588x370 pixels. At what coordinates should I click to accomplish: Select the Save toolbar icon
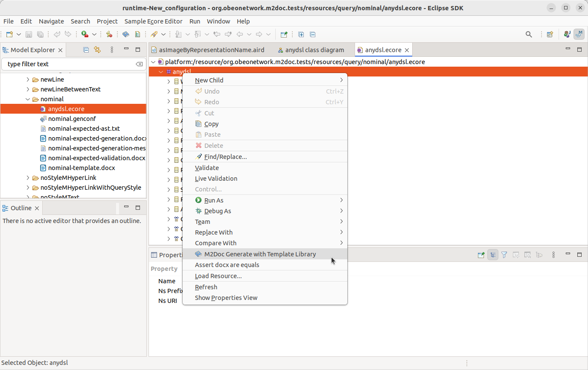(x=29, y=34)
